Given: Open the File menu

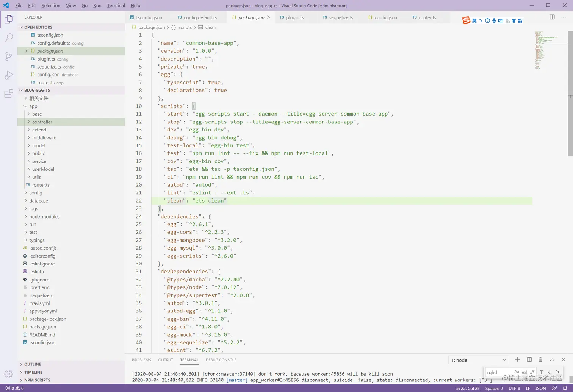Looking at the screenshot, I should 19,5.
